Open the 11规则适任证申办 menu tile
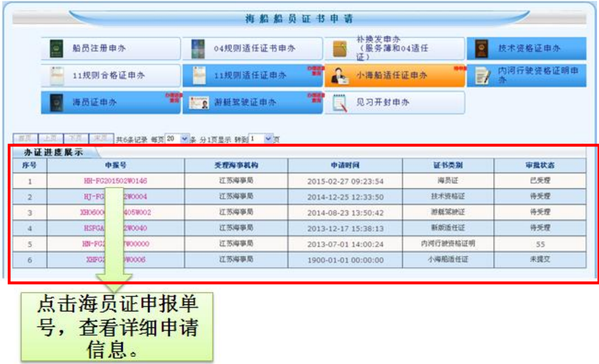599x364 pixels. click(x=252, y=76)
